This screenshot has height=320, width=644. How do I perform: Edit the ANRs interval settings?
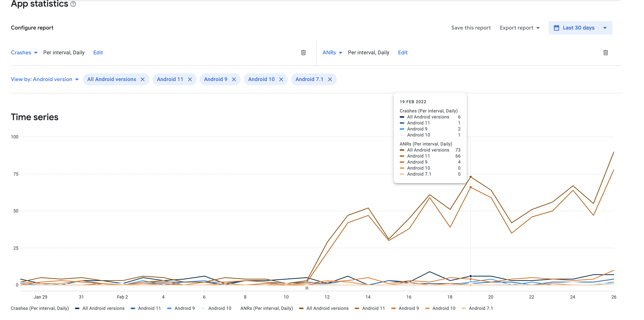tap(403, 53)
